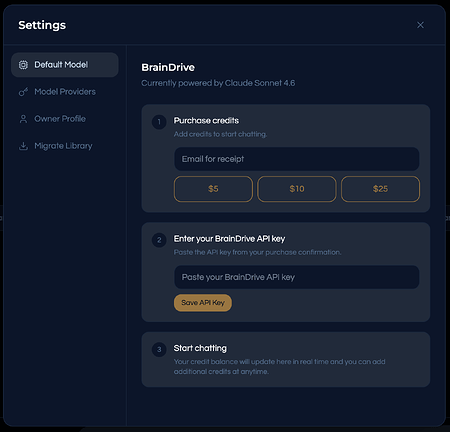450x432 pixels.
Task: Click the Model Providers key icon
Action: (23, 92)
